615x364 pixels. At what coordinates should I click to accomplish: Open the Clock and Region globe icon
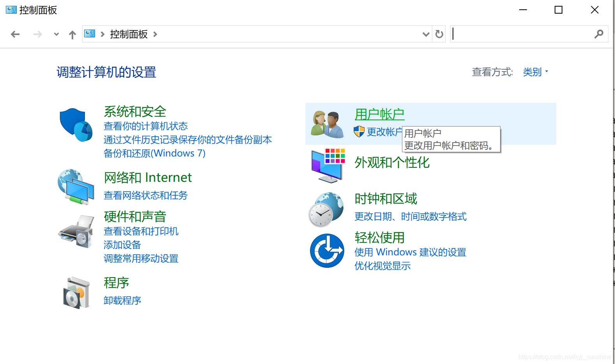click(x=326, y=209)
